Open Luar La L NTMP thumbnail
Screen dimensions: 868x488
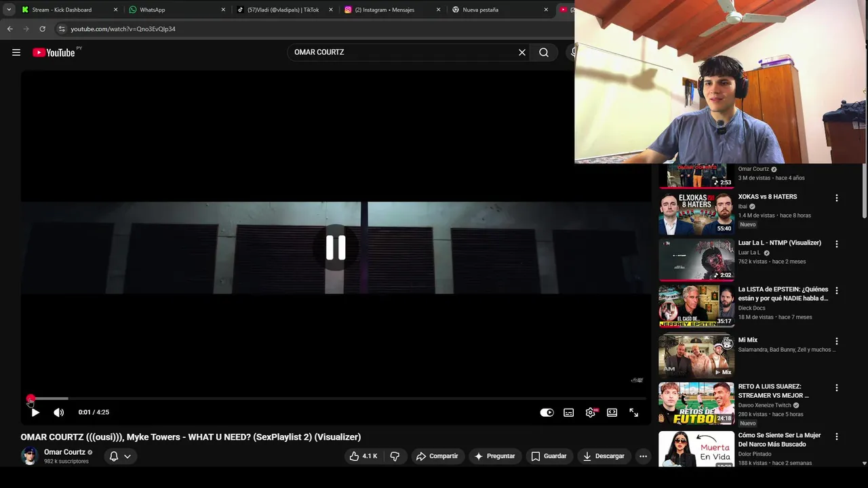point(696,260)
